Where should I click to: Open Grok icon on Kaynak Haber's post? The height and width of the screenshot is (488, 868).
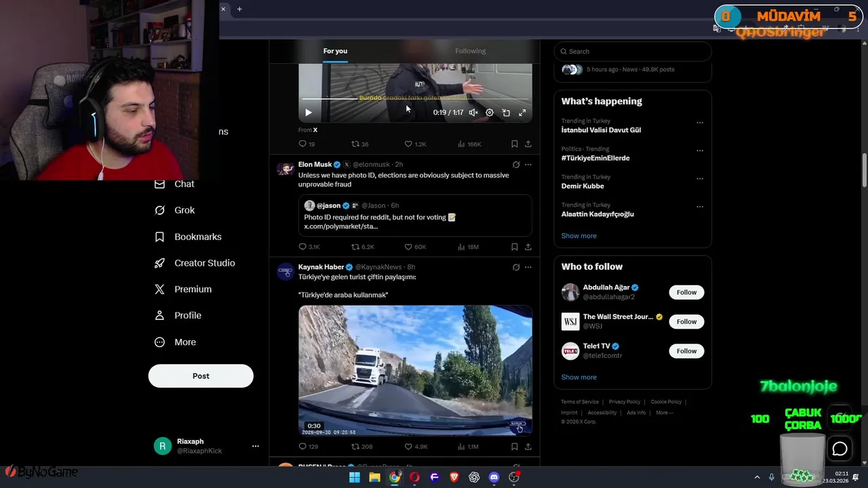click(516, 267)
